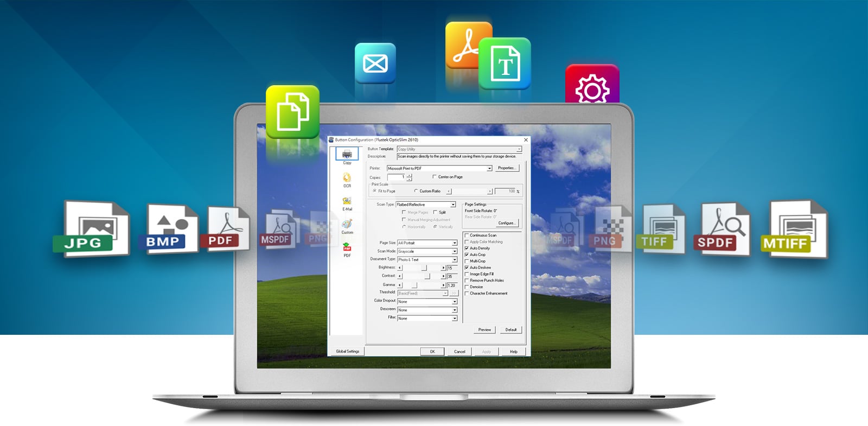Click the Gamma slider track
This screenshot has height=426, width=868.
(x=422, y=285)
